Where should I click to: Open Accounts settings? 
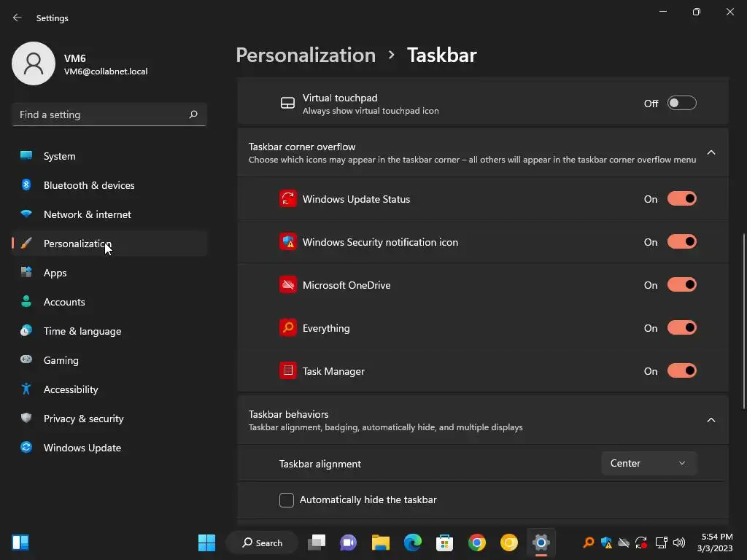point(109,302)
